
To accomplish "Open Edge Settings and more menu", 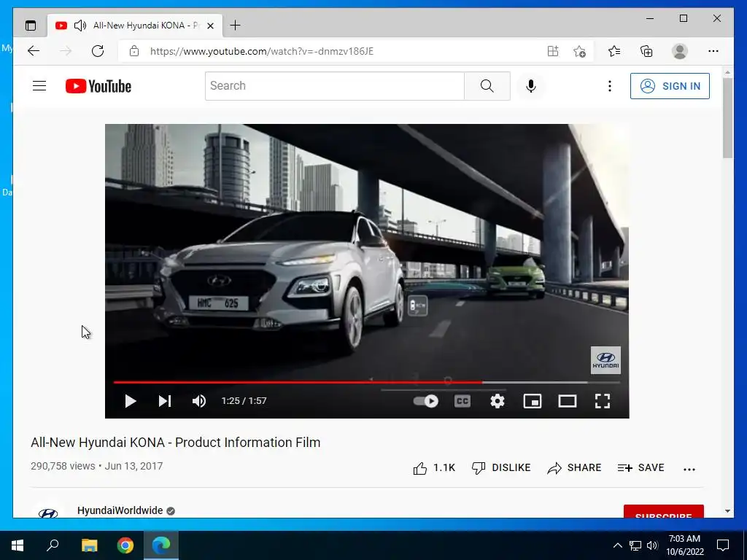I will pyautogui.click(x=713, y=51).
